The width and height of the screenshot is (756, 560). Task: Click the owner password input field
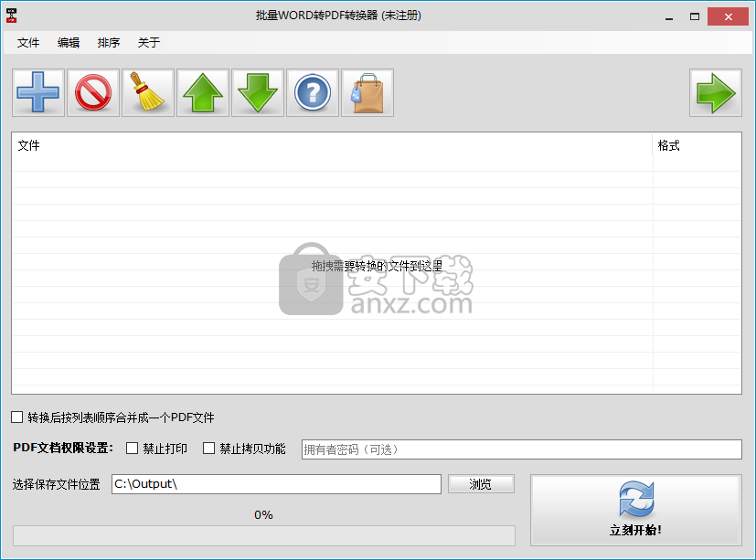tap(522, 449)
